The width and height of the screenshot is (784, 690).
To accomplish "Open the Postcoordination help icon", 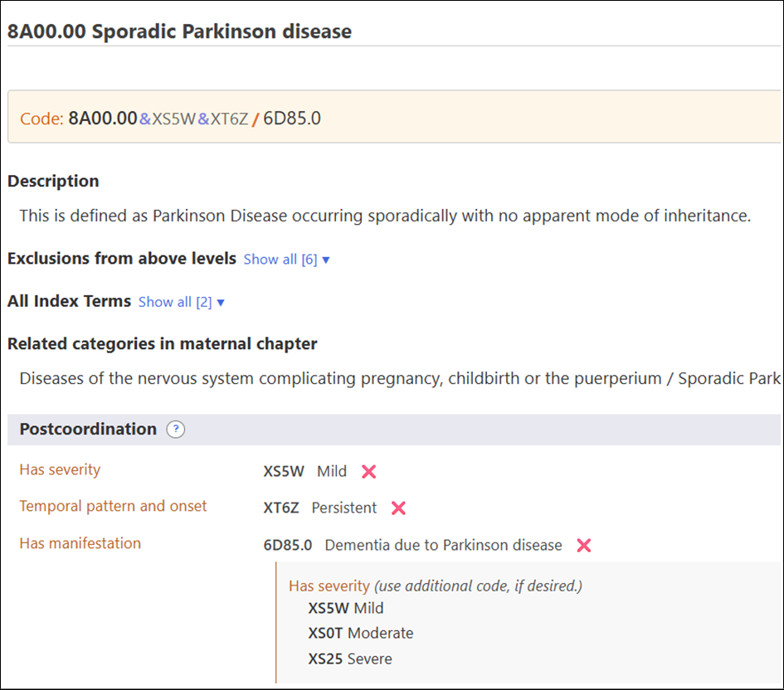I will 175,430.
